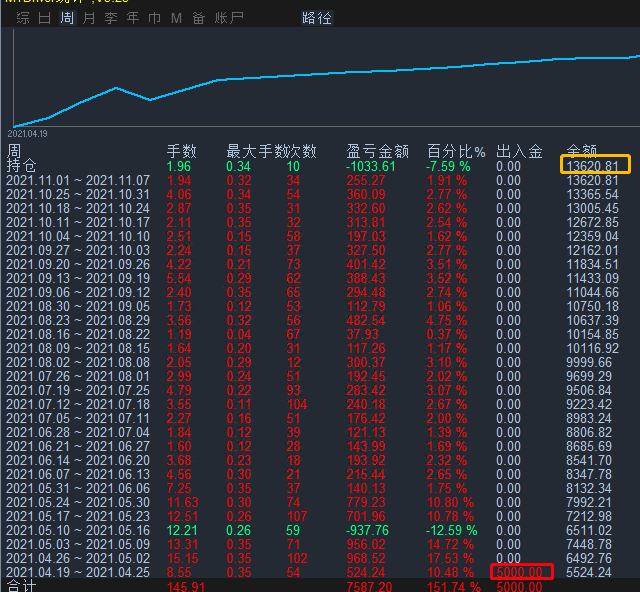The width and height of the screenshot is (640, 592).
Task: Switch to the 综 summary tab
Action: tap(23, 18)
